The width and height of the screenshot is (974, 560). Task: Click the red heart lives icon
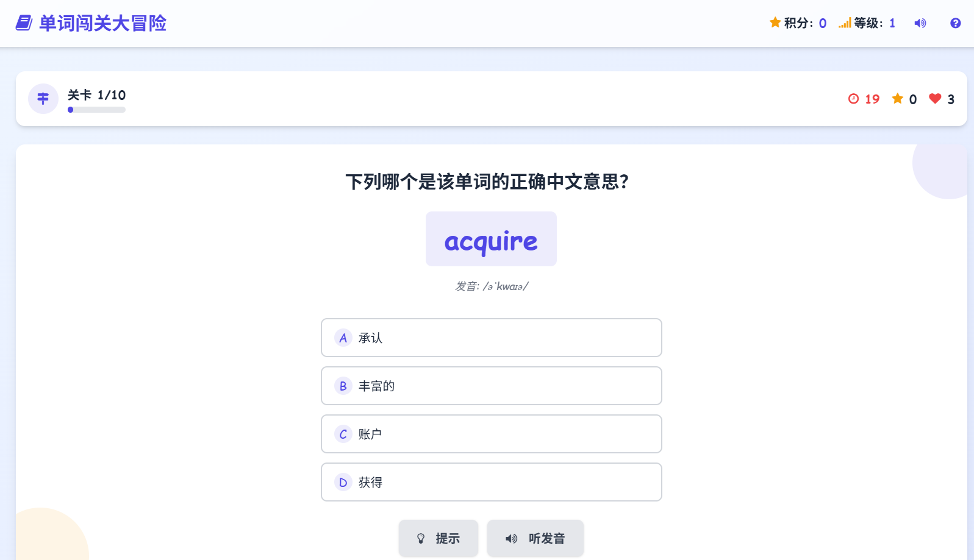click(x=935, y=99)
